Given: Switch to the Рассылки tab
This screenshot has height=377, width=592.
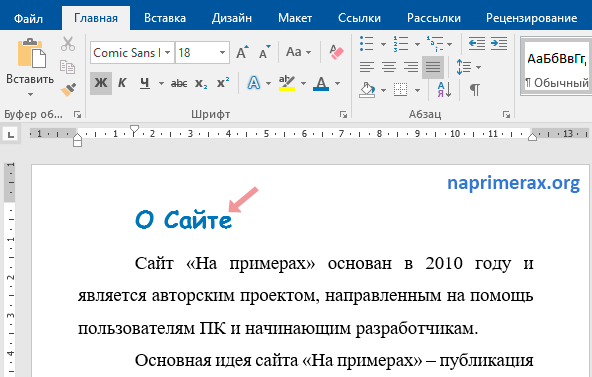Looking at the screenshot, I should [434, 18].
